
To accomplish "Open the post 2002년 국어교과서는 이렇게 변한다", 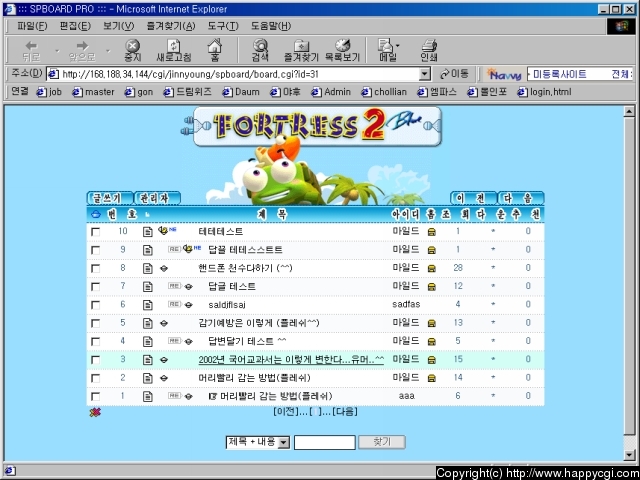I will coord(291,360).
